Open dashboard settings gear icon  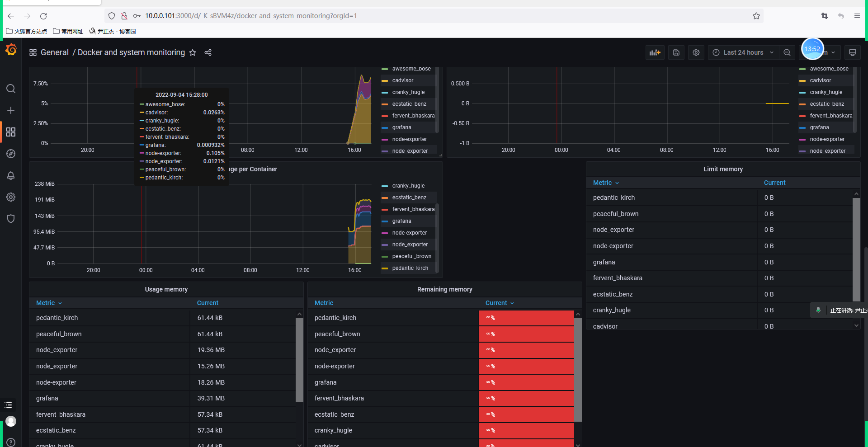(x=696, y=52)
